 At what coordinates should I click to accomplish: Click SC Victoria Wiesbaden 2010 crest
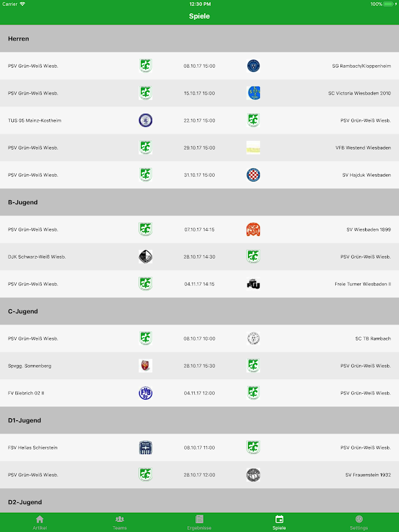tap(253, 93)
